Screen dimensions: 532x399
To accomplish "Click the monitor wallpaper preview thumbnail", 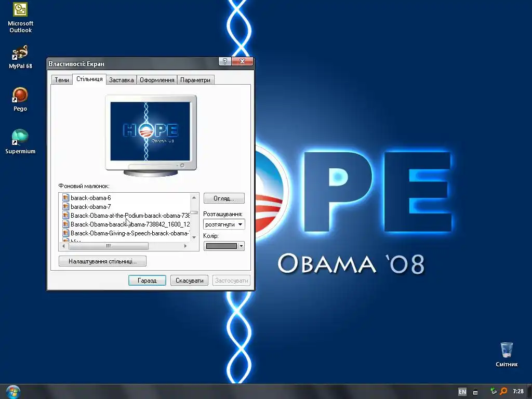I will point(150,131).
